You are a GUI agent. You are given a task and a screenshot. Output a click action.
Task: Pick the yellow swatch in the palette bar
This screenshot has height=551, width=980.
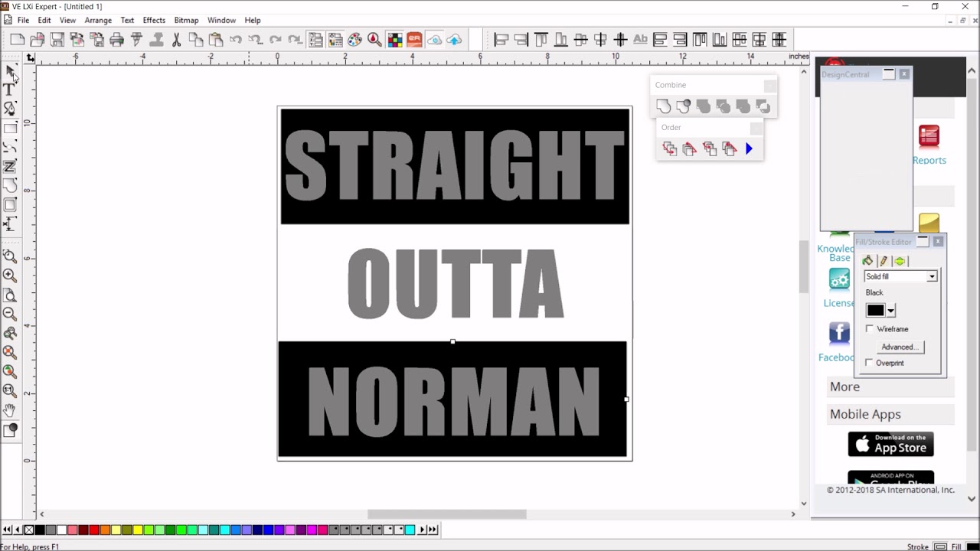[138, 530]
